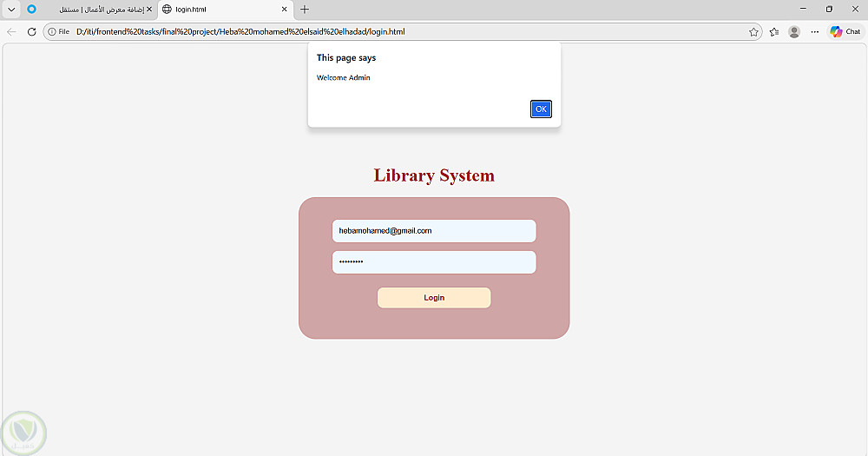This screenshot has width=868, height=456.
Task: Focus the masked password field
Action: (x=434, y=262)
